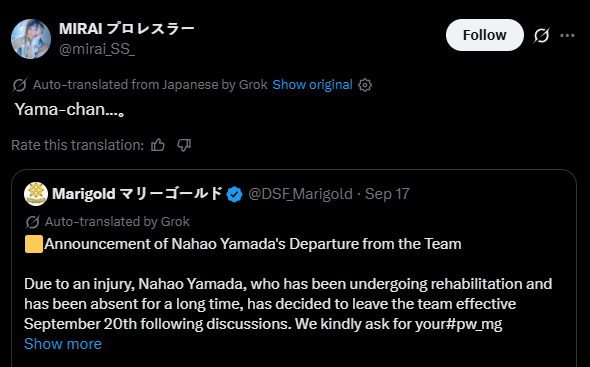Expand quoted post with Show more
Screen dimensions: 590x367
(63, 344)
